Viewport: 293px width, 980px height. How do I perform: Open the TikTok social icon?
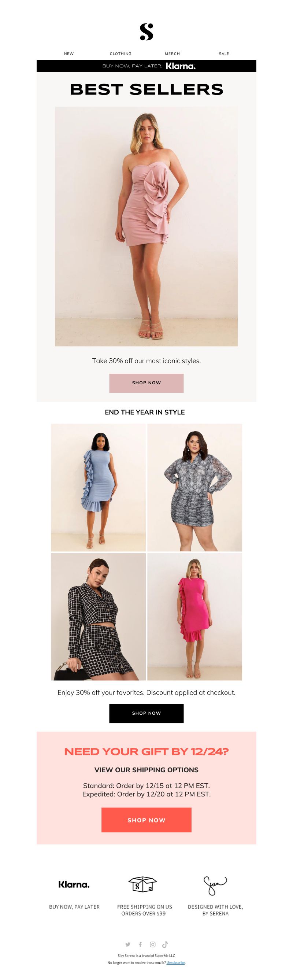click(165, 944)
